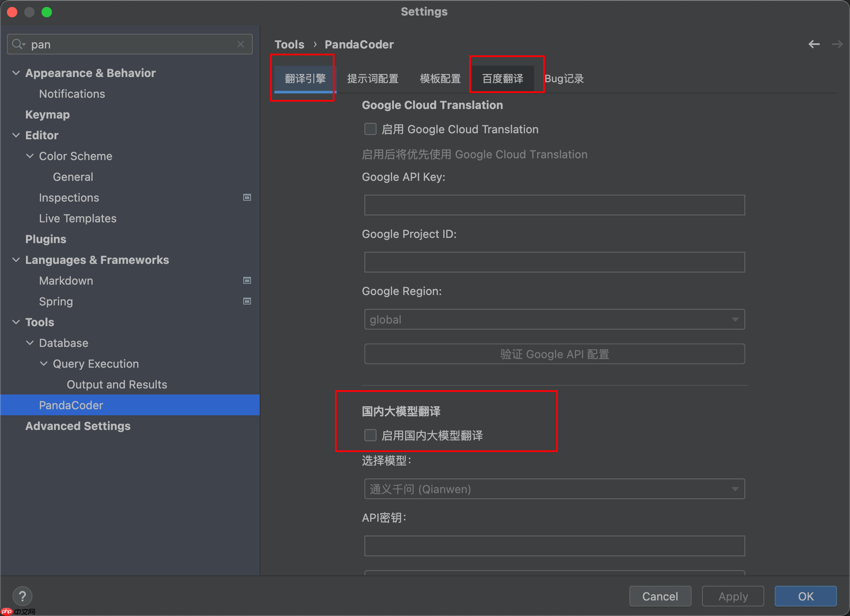Image resolution: width=850 pixels, height=616 pixels.
Task: Enable 启用国内大模型翻译 checkbox
Action: 370,435
